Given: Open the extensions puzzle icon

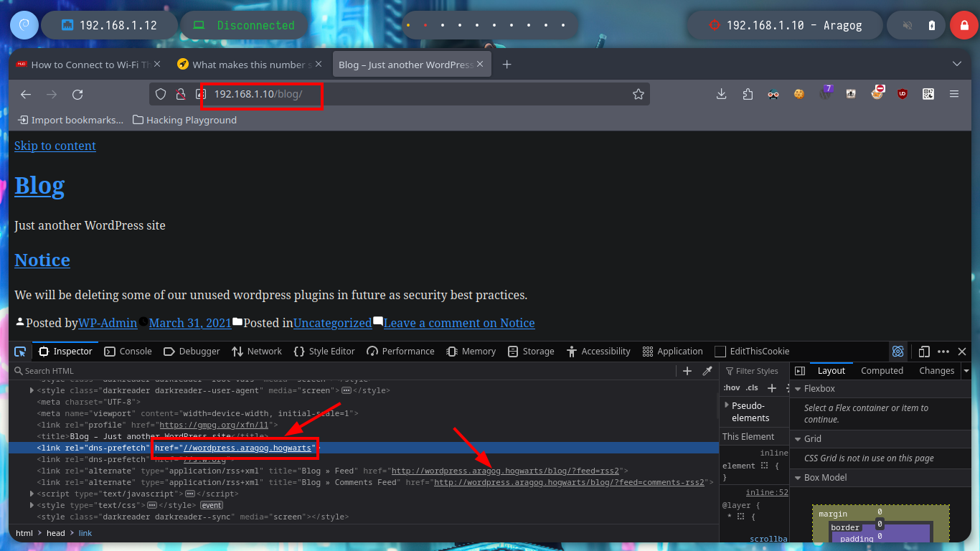Looking at the screenshot, I should (x=748, y=94).
